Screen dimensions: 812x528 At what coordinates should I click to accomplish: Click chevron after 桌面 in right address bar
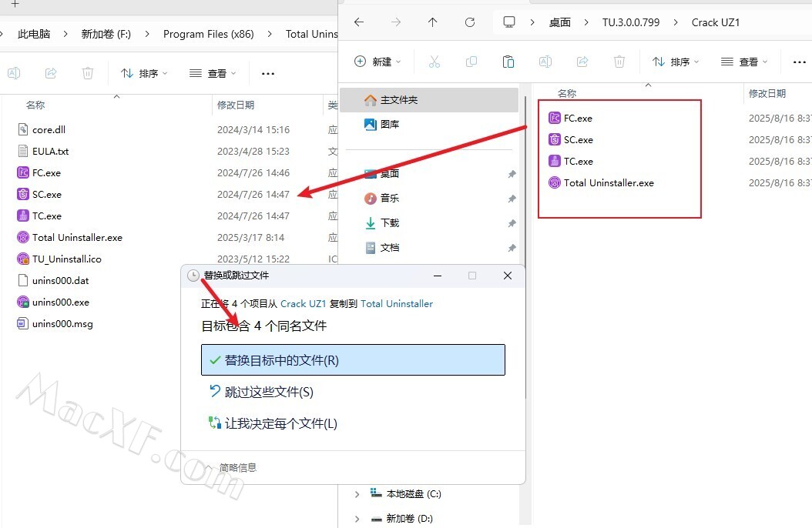[586, 22]
